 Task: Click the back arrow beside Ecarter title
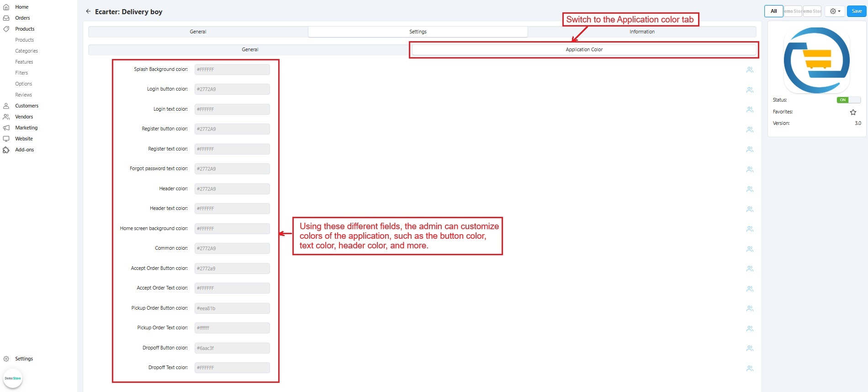tap(88, 11)
